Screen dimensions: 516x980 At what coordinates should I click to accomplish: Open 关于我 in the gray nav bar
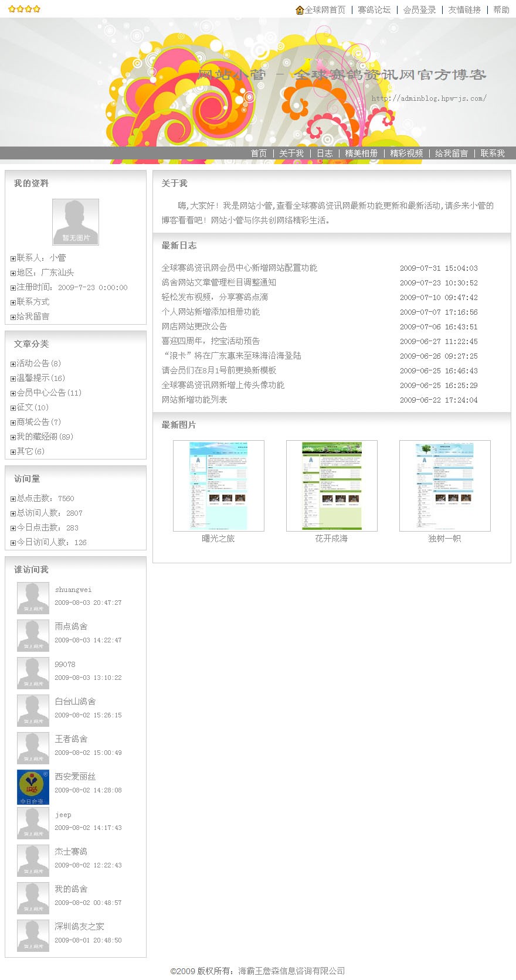pyautogui.click(x=291, y=154)
